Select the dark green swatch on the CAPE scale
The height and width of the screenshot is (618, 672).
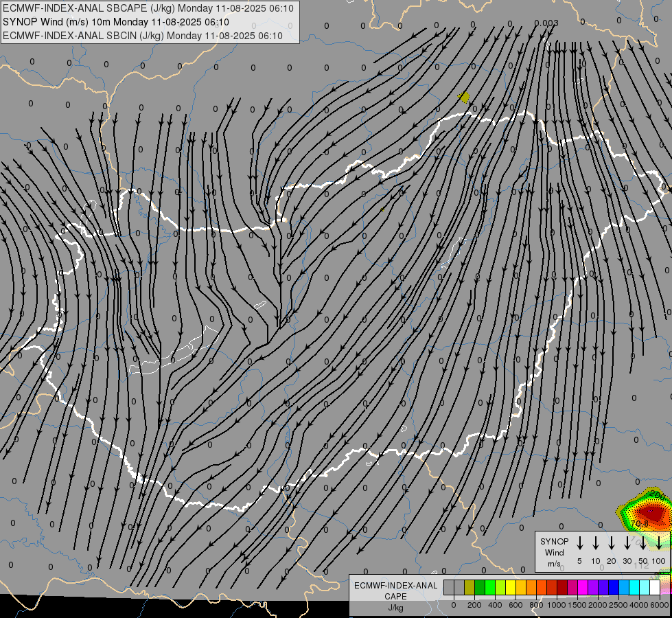click(480, 587)
